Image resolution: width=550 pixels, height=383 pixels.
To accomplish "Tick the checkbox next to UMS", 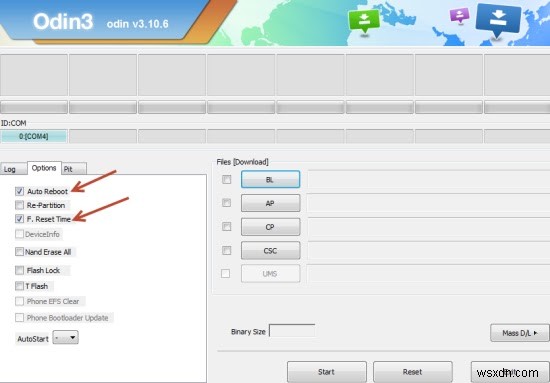I will 226,273.
